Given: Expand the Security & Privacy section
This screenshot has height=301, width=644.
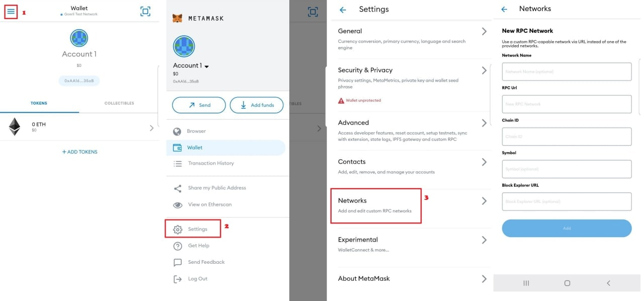Looking at the screenshot, I should coord(484,70).
